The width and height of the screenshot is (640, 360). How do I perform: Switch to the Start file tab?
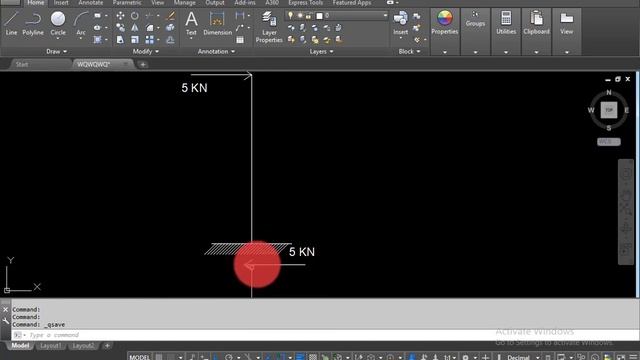[x=22, y=64]
